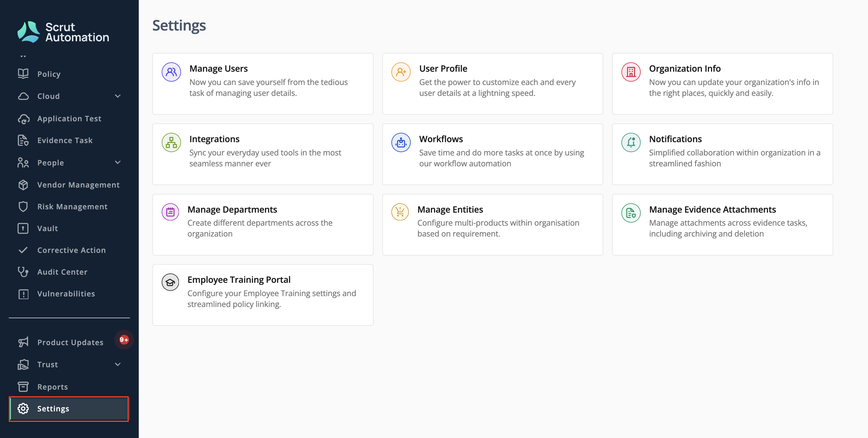The image size is (868, 438).
Task: Click the Integrations green network icon
Action: click(171, 142)
